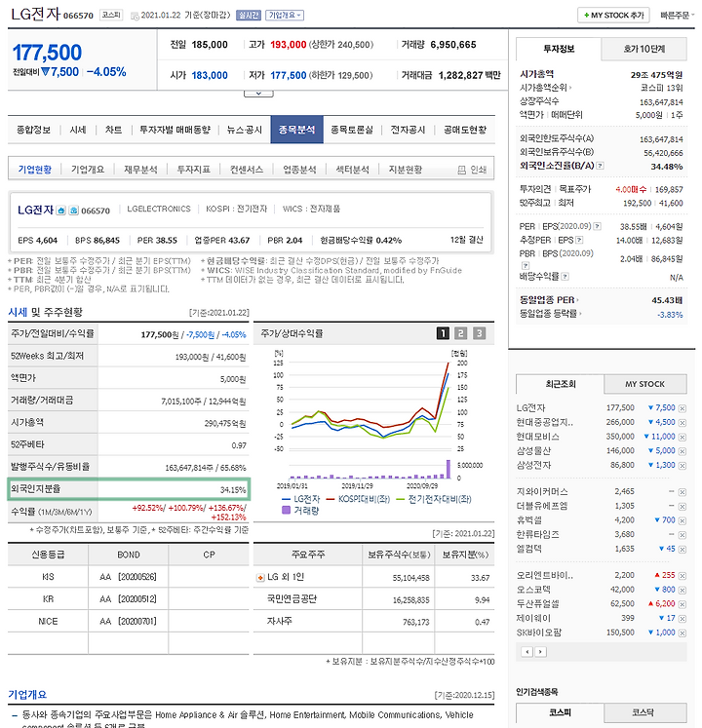The width and height of the screenshot is (702, 728).
Task: Expand the price summary box arrow
Action: pos(258,94)
